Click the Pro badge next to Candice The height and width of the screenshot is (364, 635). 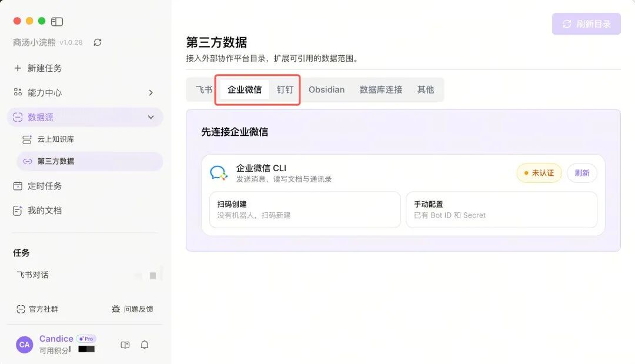(x=86, y=339)
